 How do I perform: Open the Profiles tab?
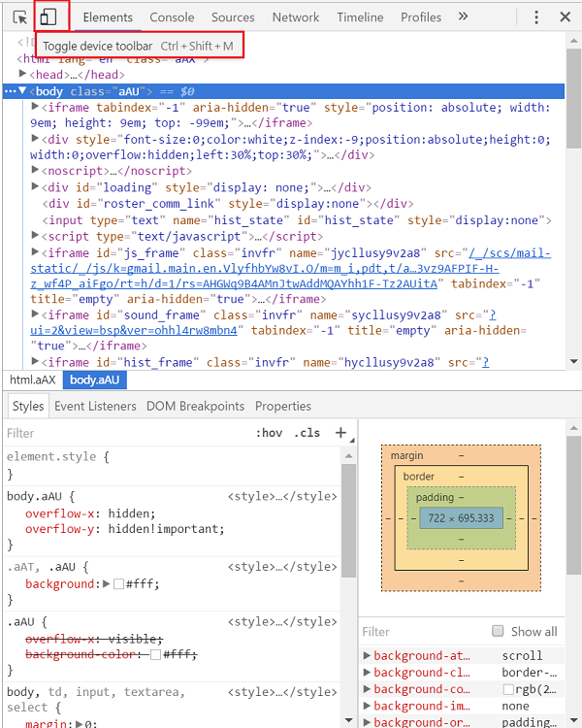click(421, 17)
